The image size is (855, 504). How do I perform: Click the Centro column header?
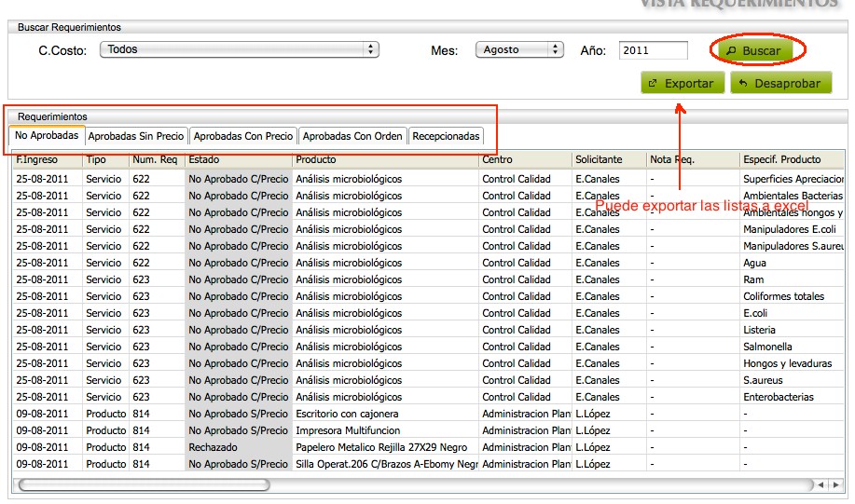(x=526, y=159)
